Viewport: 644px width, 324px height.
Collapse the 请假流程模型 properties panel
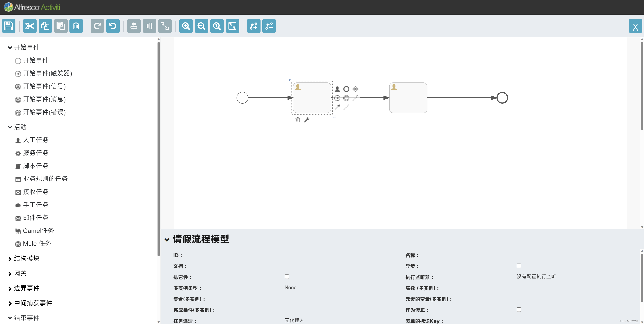[167, 240]
